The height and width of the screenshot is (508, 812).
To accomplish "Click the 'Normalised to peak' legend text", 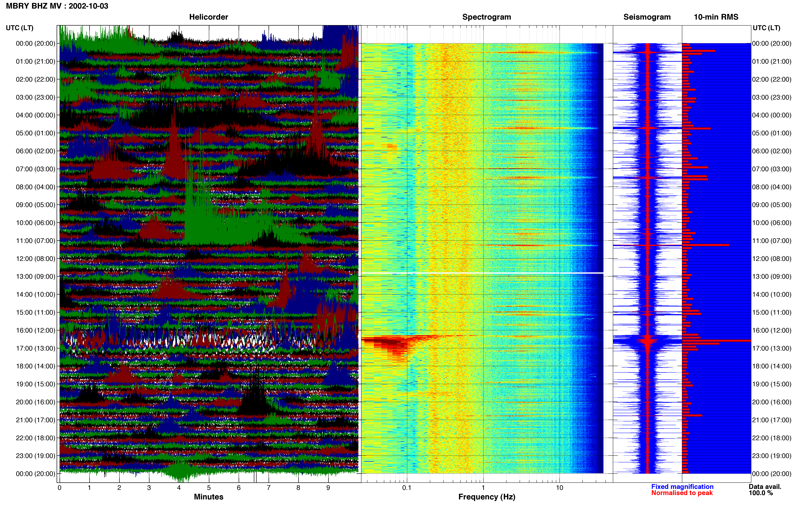I will point(682,493).
